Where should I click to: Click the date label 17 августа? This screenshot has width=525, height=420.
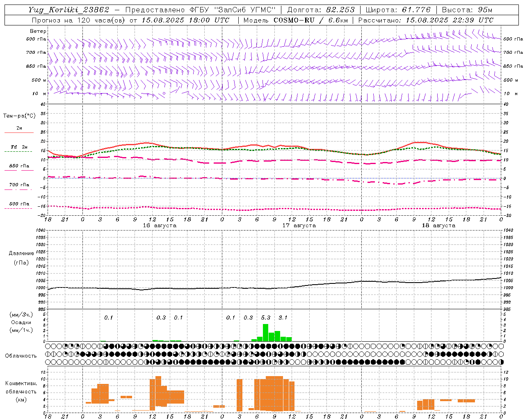(x=299, y=226)
